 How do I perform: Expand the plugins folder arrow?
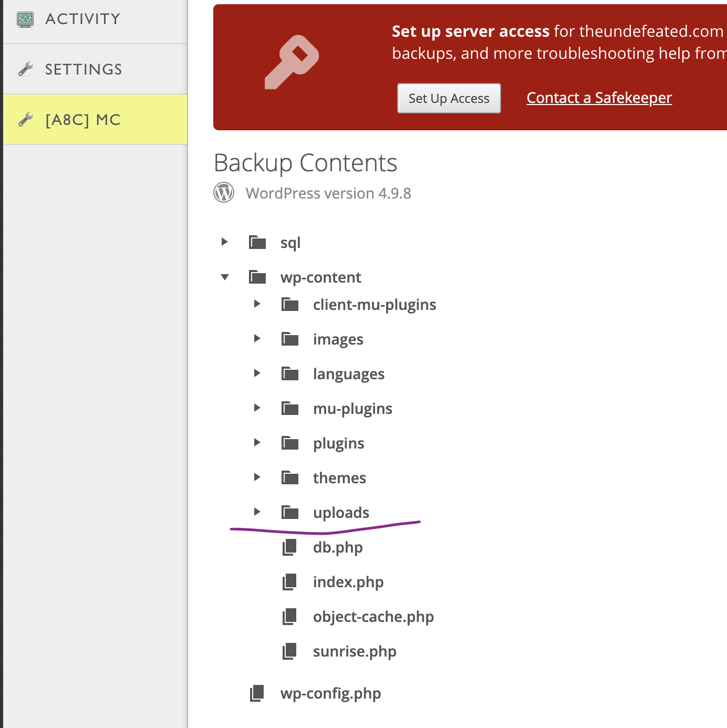tap(257, 442)
